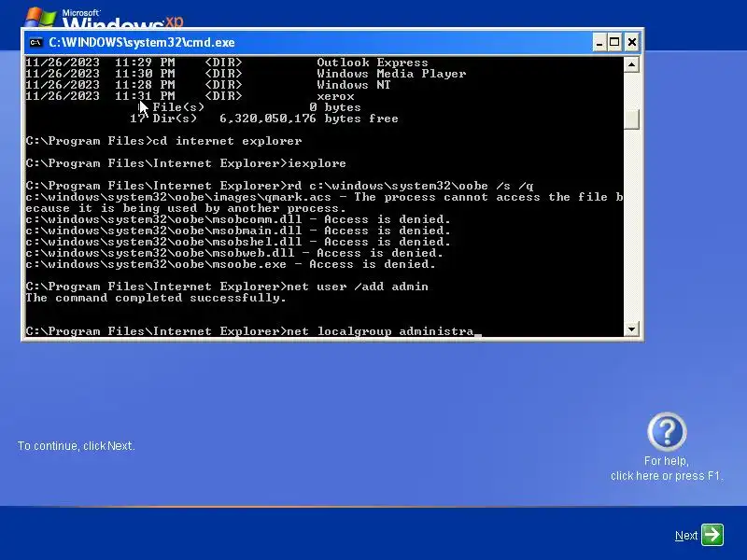Maximize the cmd.exe window

point(614,42)
